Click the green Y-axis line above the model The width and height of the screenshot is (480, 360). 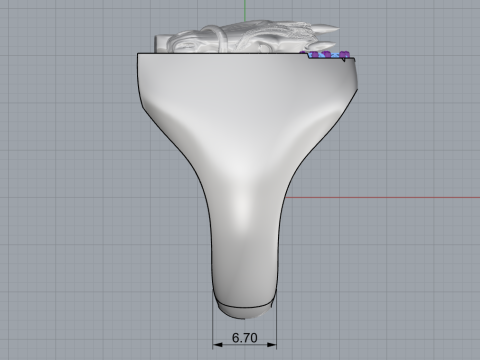(x=245, y=10)
